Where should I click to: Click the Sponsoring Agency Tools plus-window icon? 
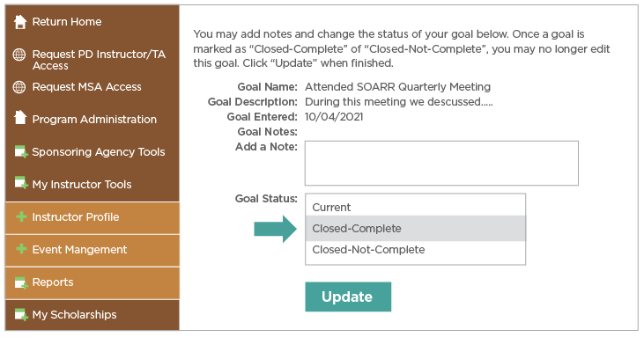[21, 151]
